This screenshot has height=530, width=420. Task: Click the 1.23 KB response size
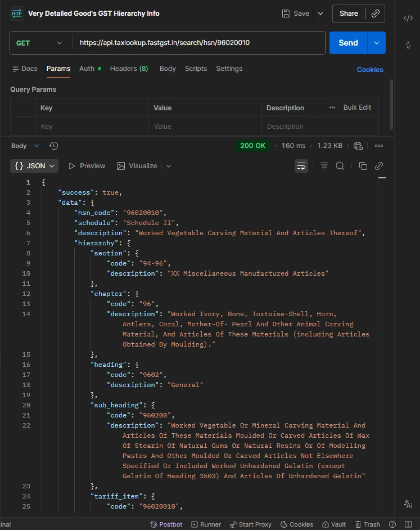329,146
